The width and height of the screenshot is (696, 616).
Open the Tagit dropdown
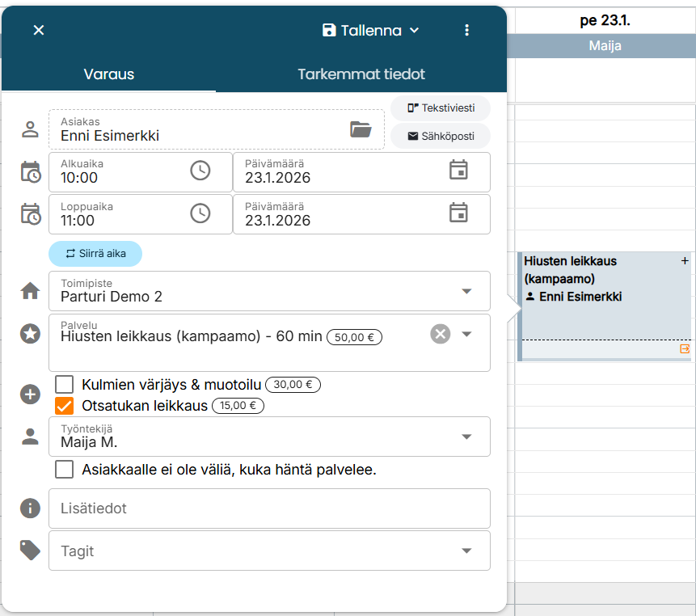pyautogui.click(x=466, y=551)
